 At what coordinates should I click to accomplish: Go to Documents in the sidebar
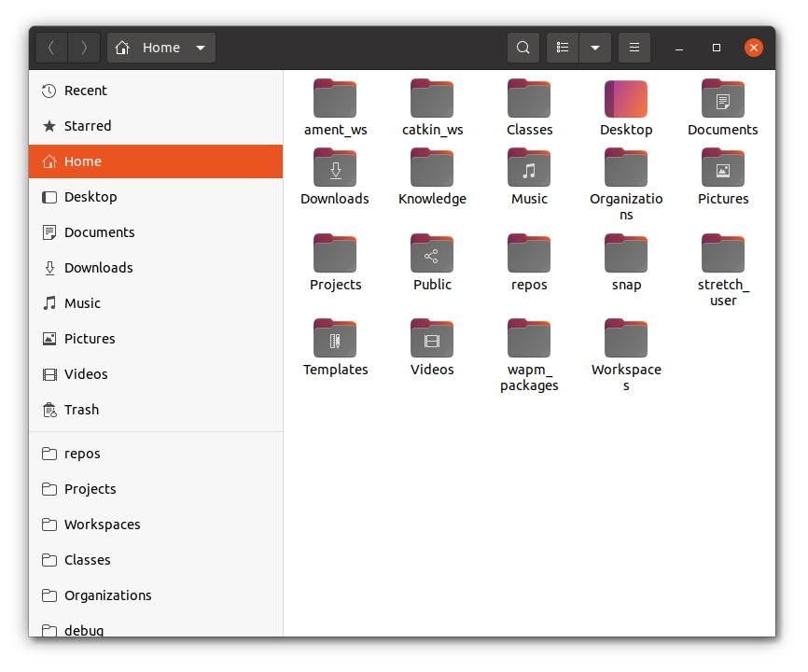pos(156,232)
